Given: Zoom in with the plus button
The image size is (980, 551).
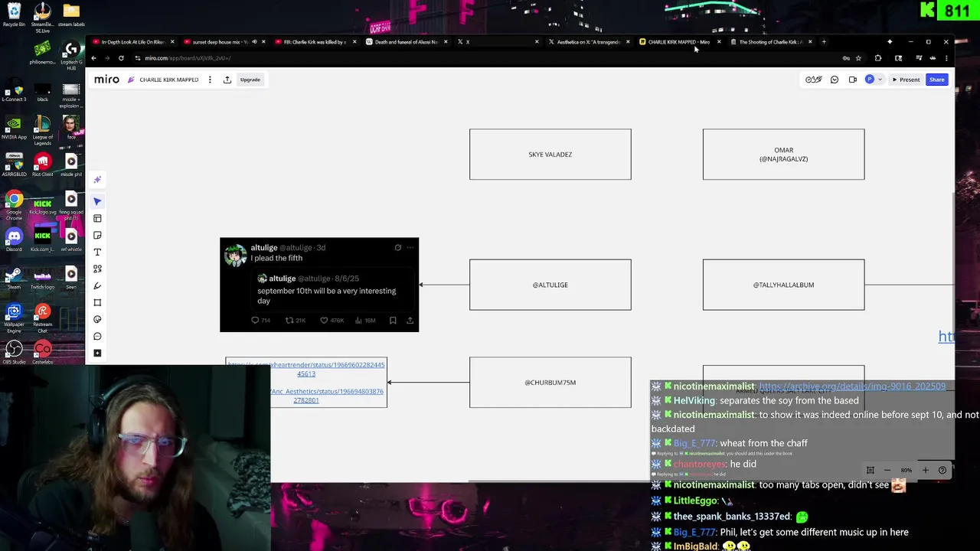Looking at the screenshot, I should (925, 470).
